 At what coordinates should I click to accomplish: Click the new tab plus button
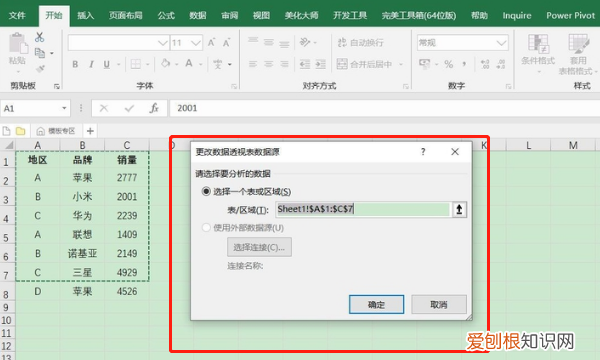[x=90, y=131]
